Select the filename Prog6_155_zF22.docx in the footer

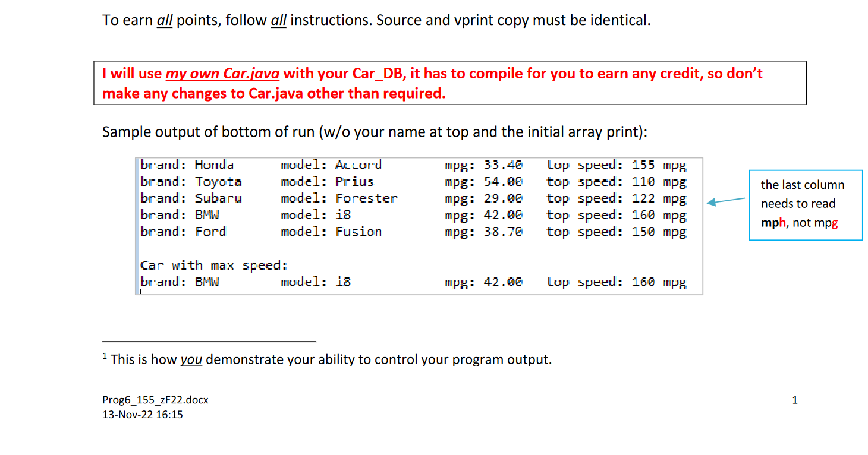point(155,400)
